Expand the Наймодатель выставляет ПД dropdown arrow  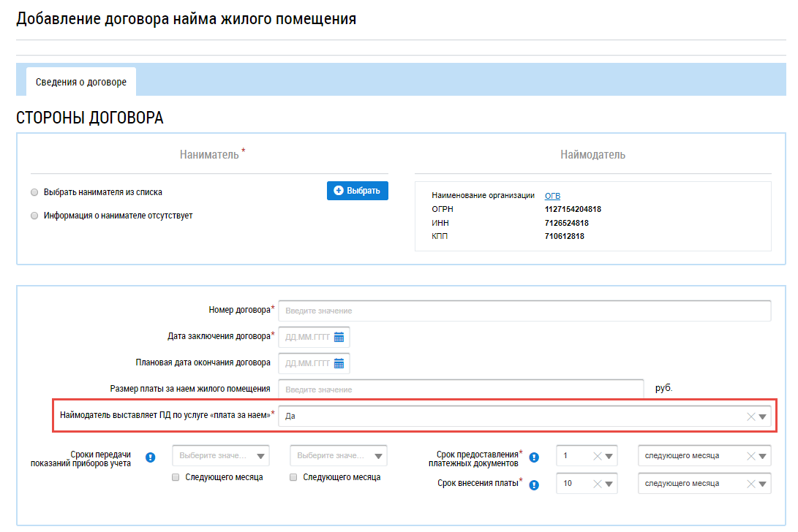pos(763,417)
